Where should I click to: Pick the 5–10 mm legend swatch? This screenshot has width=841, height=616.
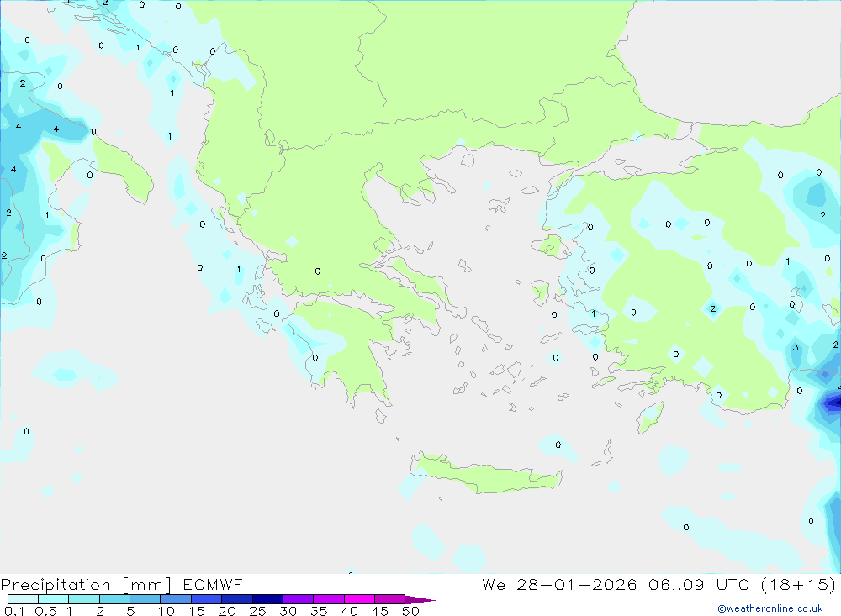point(145,599)
